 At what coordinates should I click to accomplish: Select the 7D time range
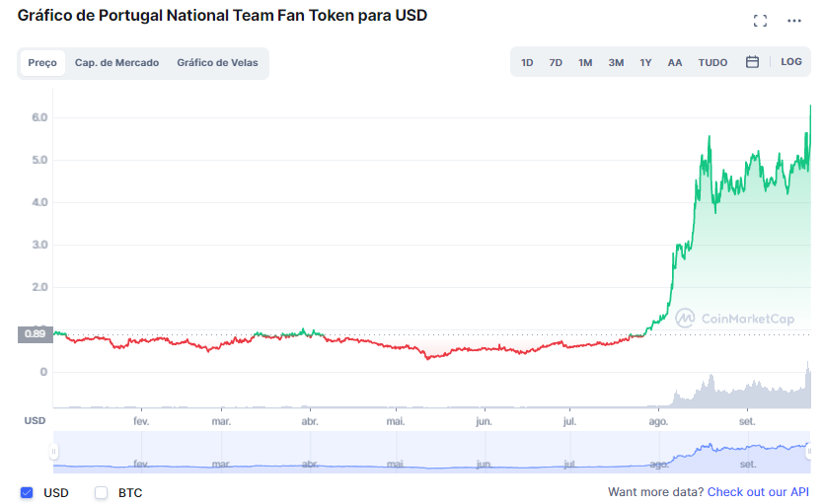556,62
